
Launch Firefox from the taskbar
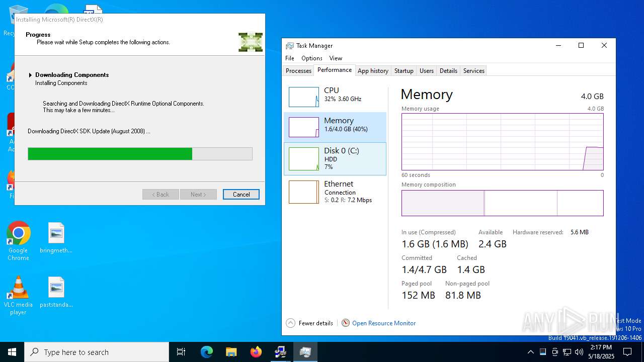[256, 352]
